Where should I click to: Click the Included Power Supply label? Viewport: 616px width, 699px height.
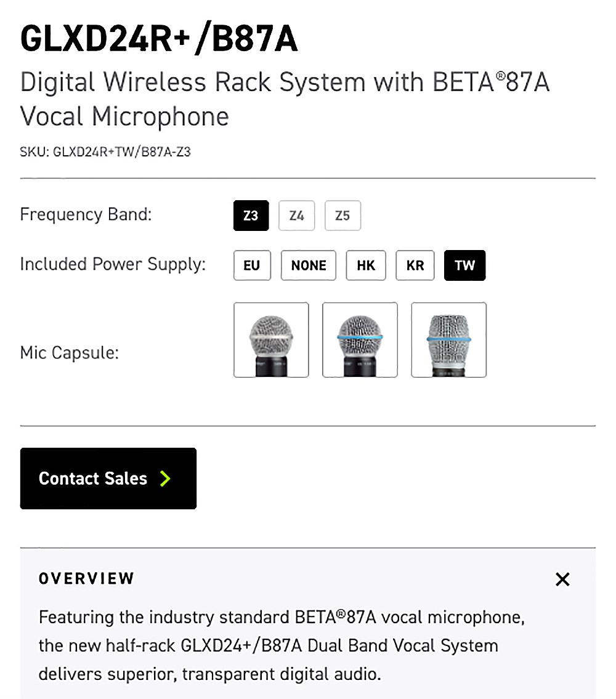coord(113,264)
